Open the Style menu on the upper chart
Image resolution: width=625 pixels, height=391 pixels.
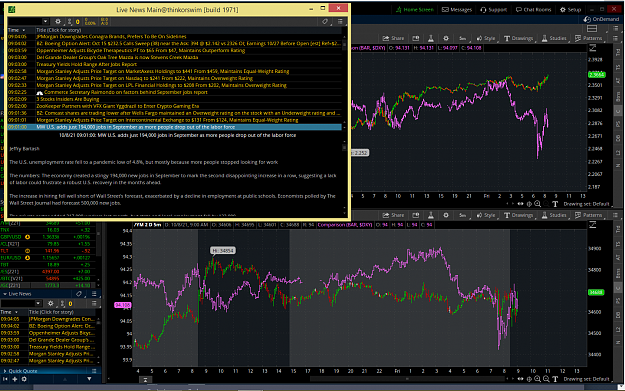[x=485, y=38]
